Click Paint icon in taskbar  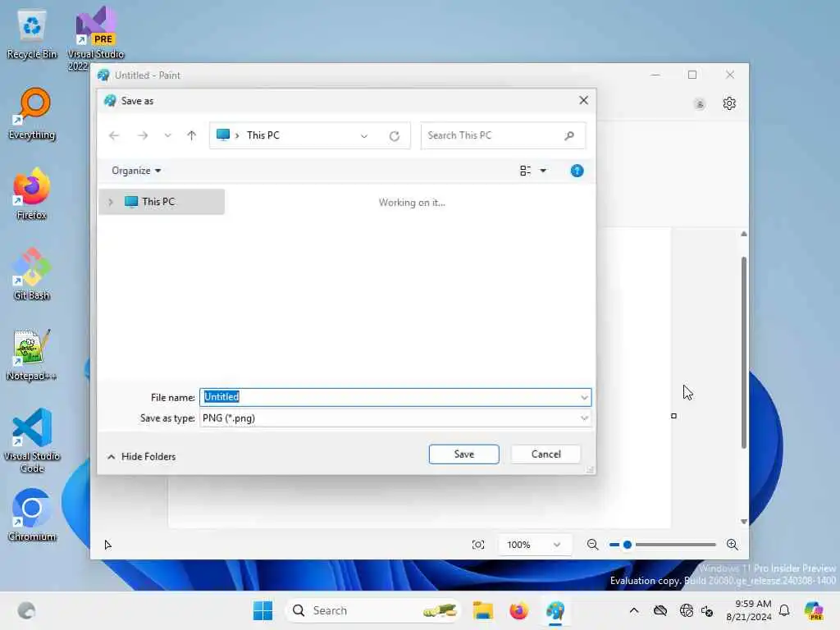click(555, 610)
